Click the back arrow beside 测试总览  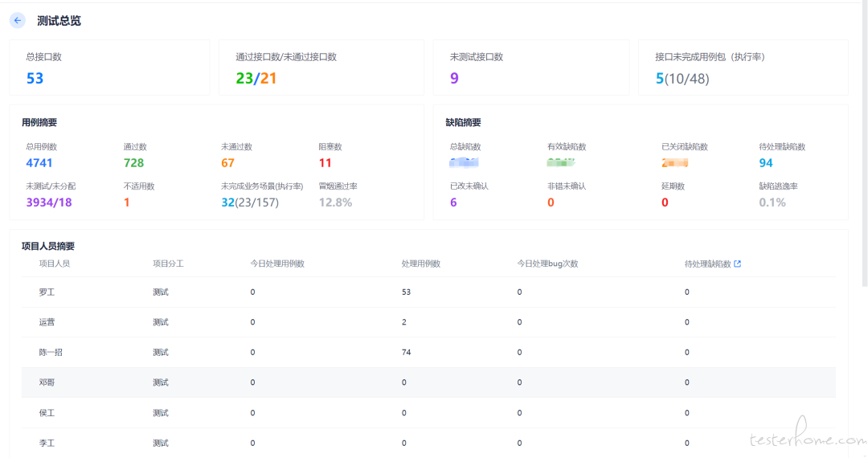coord(18,21)
